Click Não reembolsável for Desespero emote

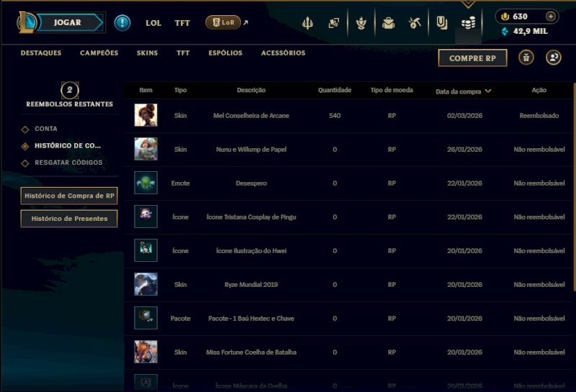tap(539, 183)
